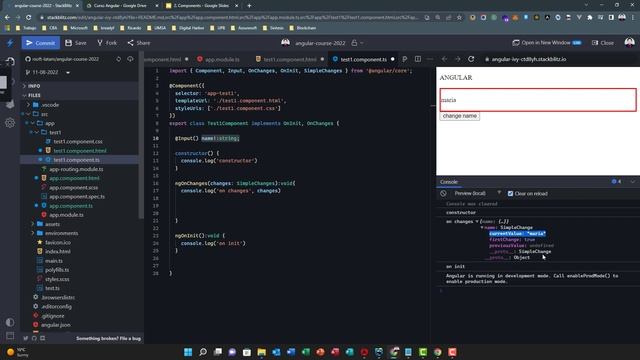Open app.component.scss file
This screenshot has height=360, width=640.
tap(73, 187)
